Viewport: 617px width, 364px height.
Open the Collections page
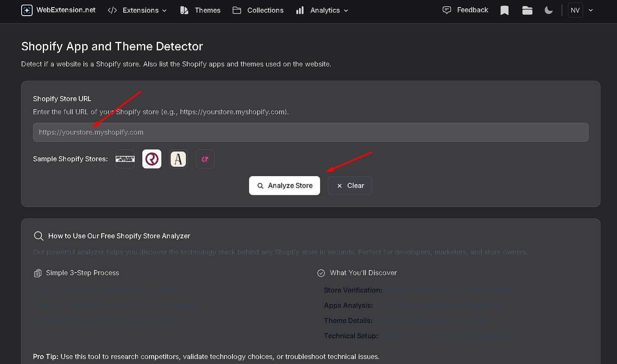click(258, 10)
